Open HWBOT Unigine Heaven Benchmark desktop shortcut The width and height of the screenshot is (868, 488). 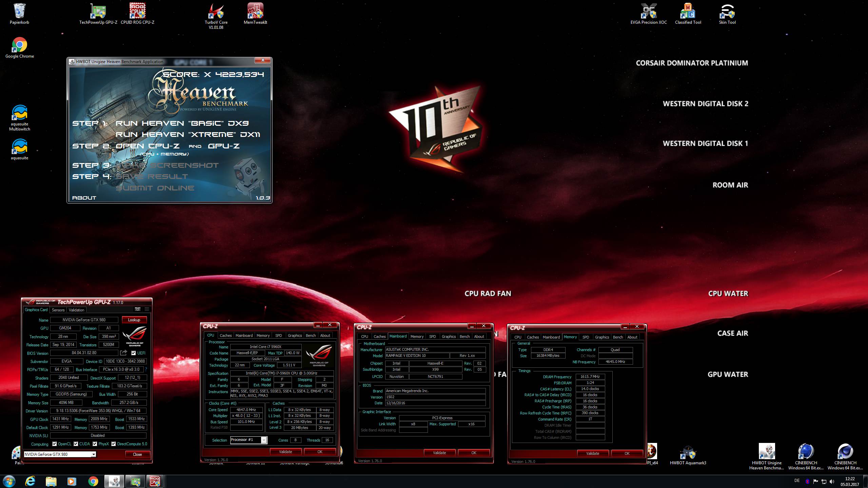point(767,457)
